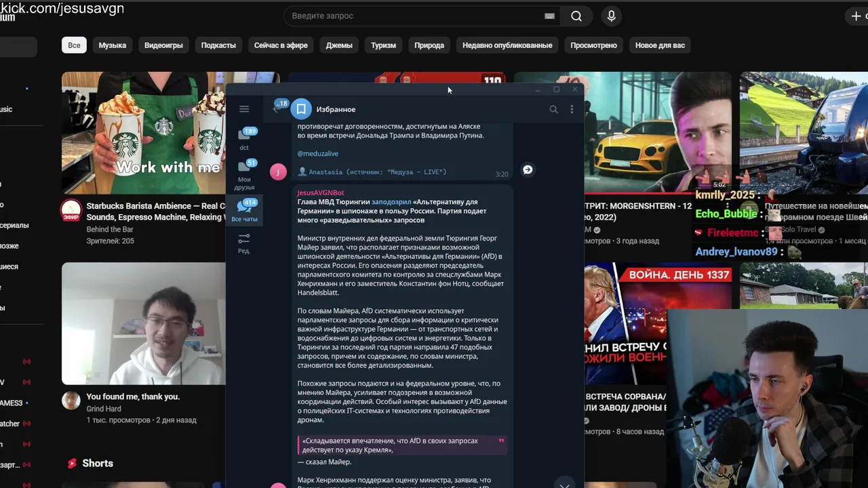Click YouTube magnifier search button
This screenshot has height=488, width=868.
point(576,16)
